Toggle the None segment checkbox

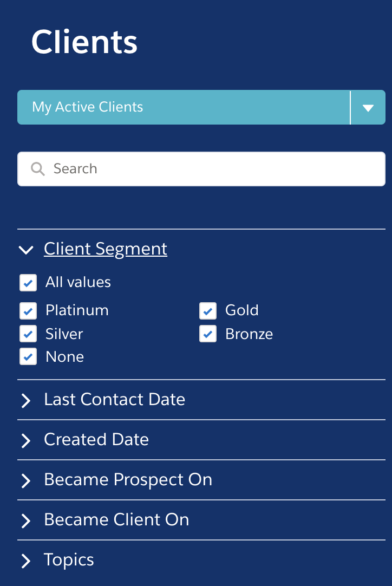(x=28, y=356)
